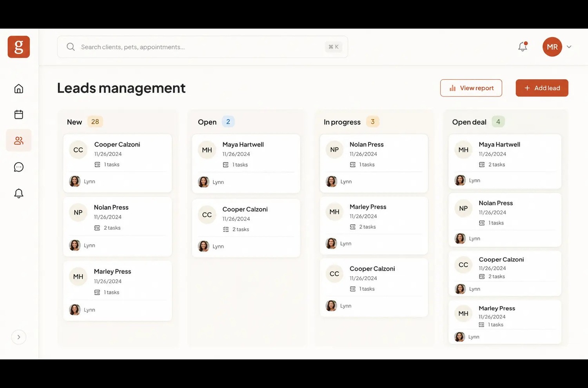
Task: Click Lynn's photo on Open Cooper Calzoni card
Action: (x=203, y=246)
